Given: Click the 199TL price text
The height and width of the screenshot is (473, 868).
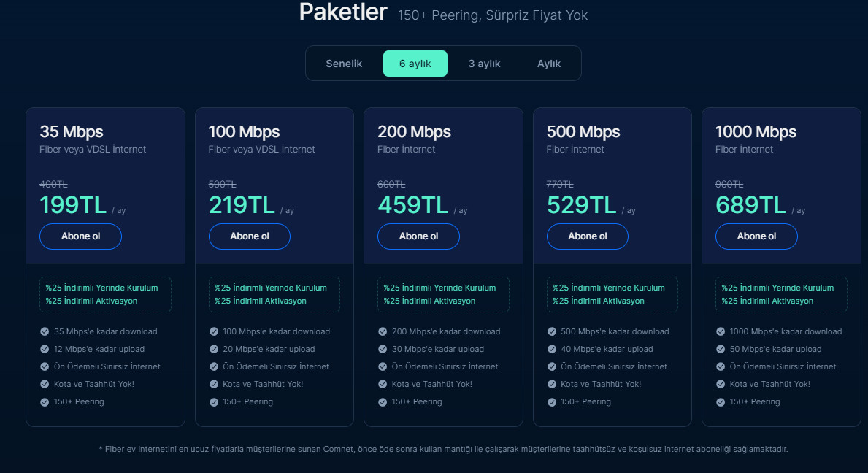Looking at the screenshot, I should click(x=73, y=205).
